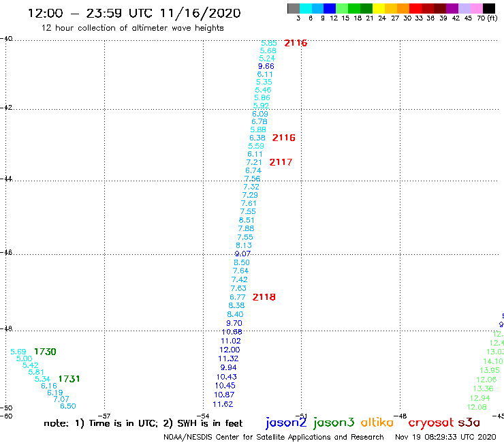The width and height of the screenshot is (504, 443).
Task: Click the wave height value '11.32'
Action: (x=228, y=358)
